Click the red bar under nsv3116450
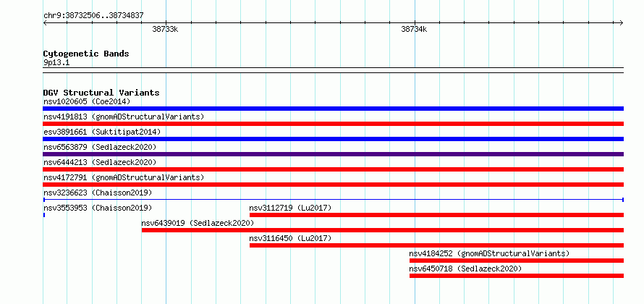This screenshot has height=304, width=644. [436, 245]
